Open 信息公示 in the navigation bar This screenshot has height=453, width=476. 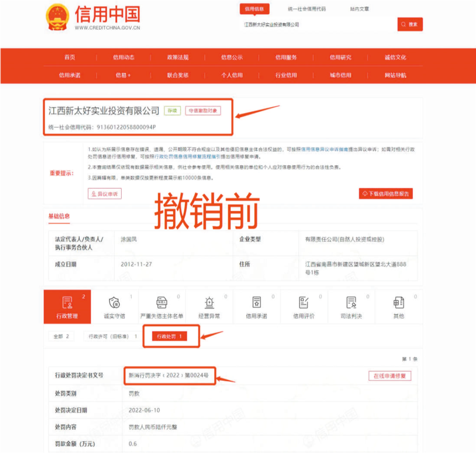pyautogui.click(x=232, y=58)
